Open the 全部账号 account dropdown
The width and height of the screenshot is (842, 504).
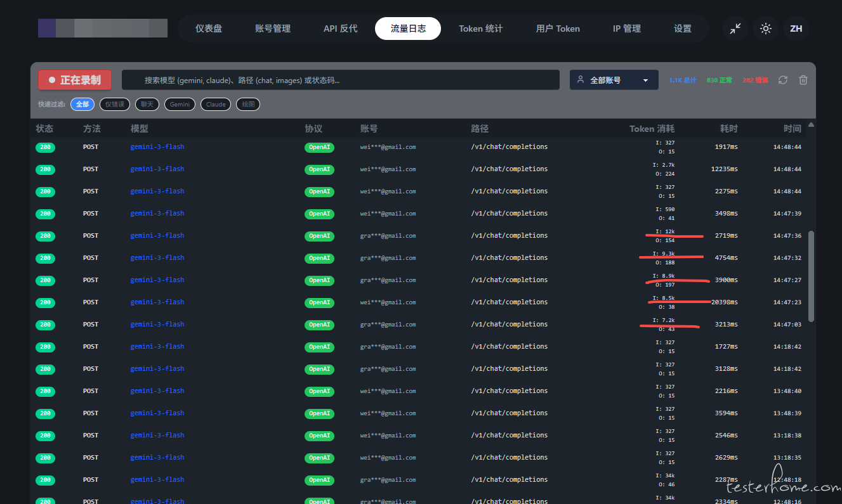coord(613,80)
